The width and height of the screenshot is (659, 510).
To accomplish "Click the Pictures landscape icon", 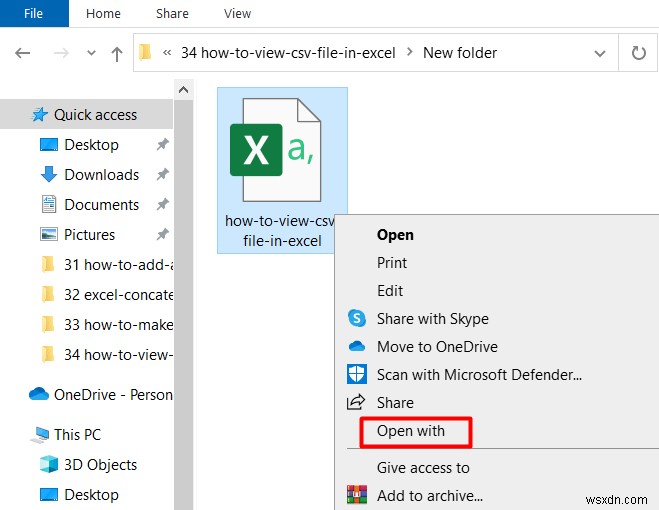I will [49, 234].
